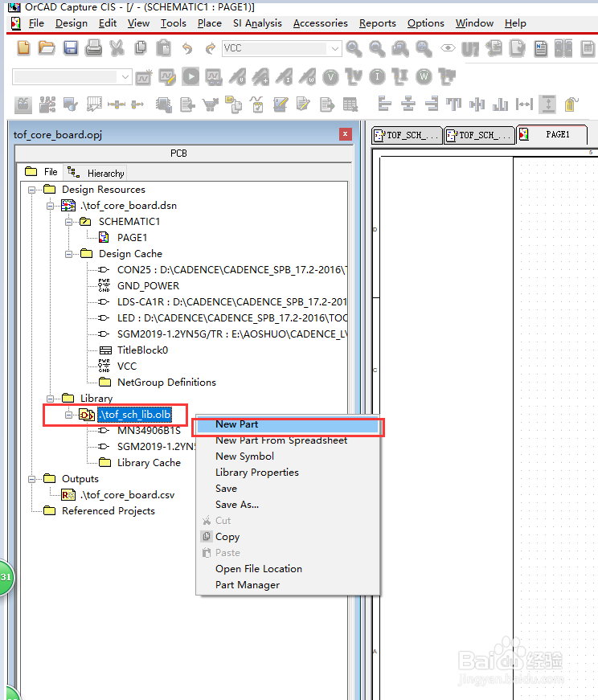Open the Place menu
Image resolution: width=598 pixels, height=700 pixels.
click(x=210, y=23)
